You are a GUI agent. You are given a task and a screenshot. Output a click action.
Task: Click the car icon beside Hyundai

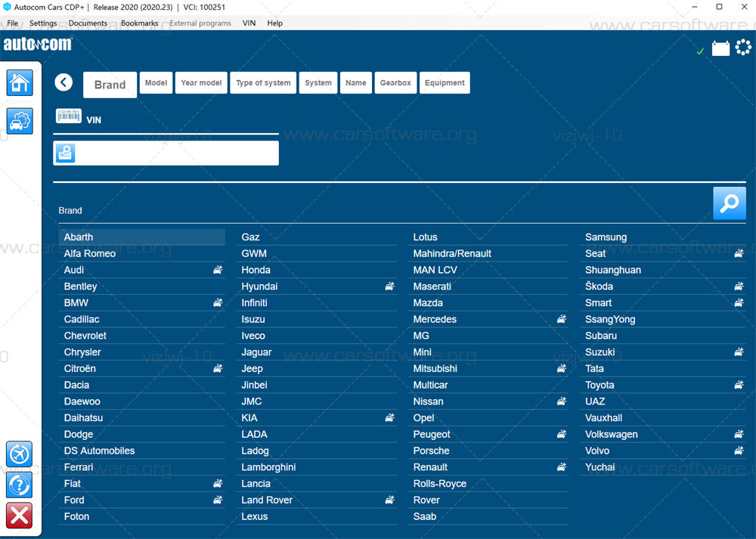pyautogui.click(x=389, y=287)
